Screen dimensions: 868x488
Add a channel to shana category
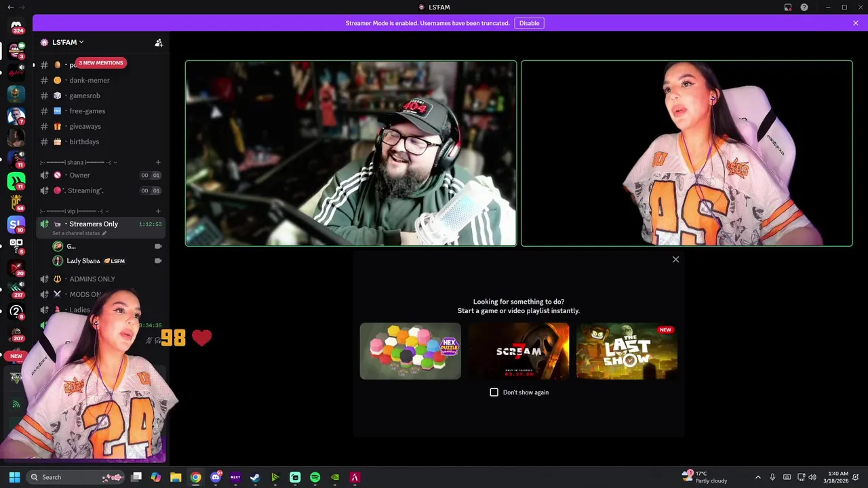coord(158,163)
